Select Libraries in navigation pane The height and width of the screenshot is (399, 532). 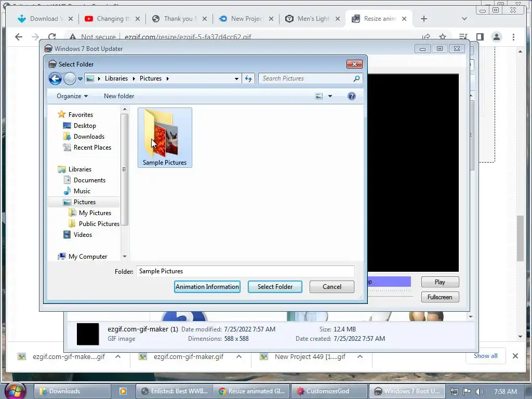[75, 169]
